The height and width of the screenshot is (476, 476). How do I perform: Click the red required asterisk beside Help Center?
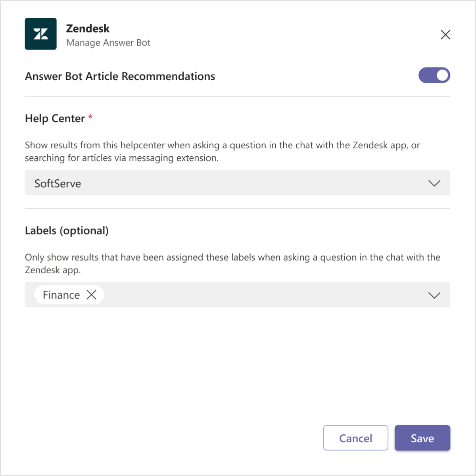[x=90, y=117]
